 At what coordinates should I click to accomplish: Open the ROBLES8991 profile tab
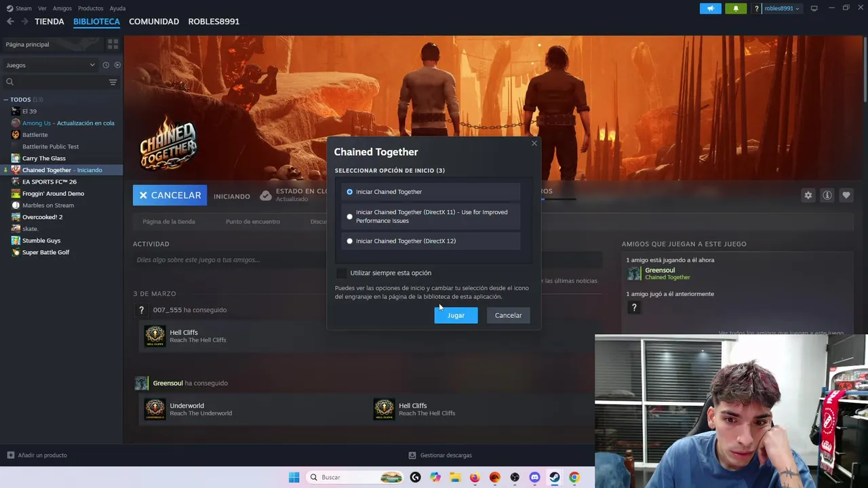point(214,22)
